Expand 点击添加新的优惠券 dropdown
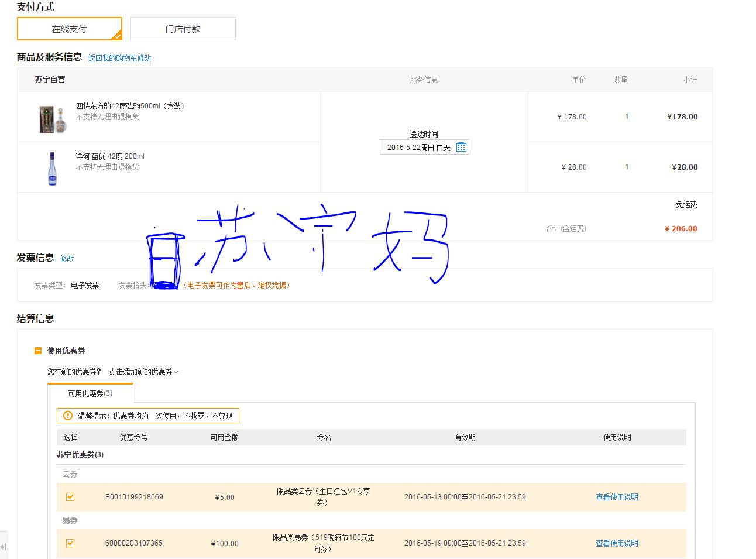The image size is (756, 559). coord(143,372)
